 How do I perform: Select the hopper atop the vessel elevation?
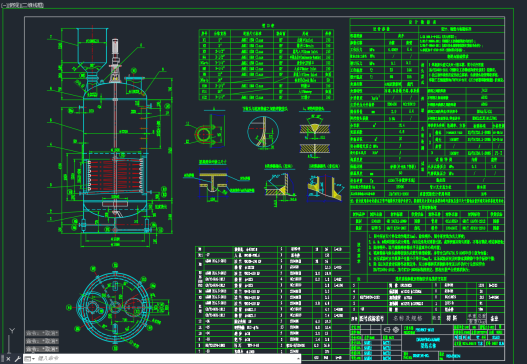[92, 50]
